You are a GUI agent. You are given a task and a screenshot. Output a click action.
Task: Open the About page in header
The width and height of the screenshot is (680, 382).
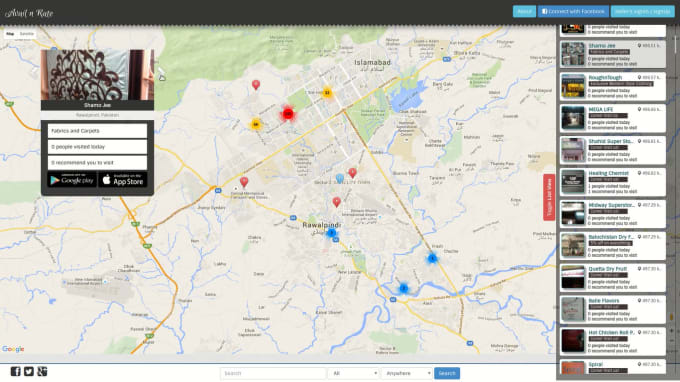pyautogui.click(x=524, y=12)
